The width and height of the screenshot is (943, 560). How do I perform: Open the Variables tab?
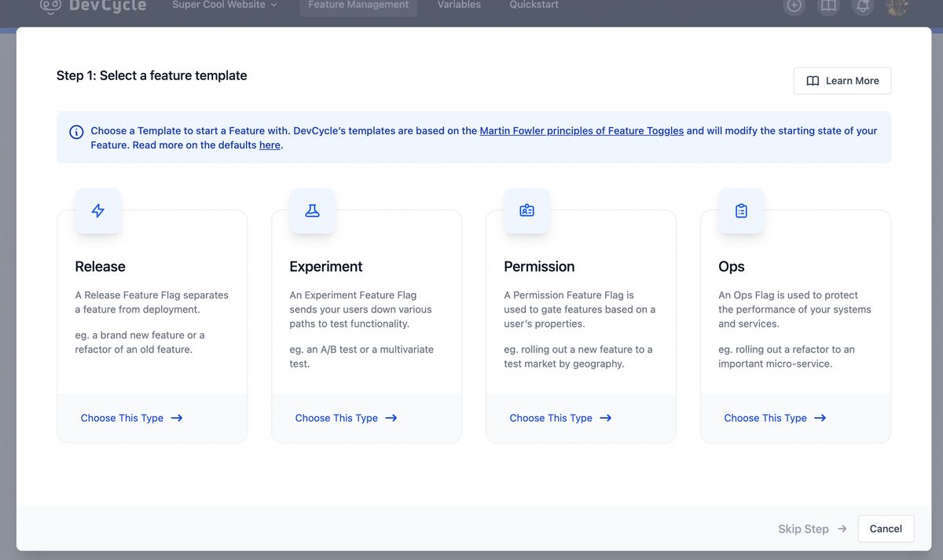click(458, 5)
